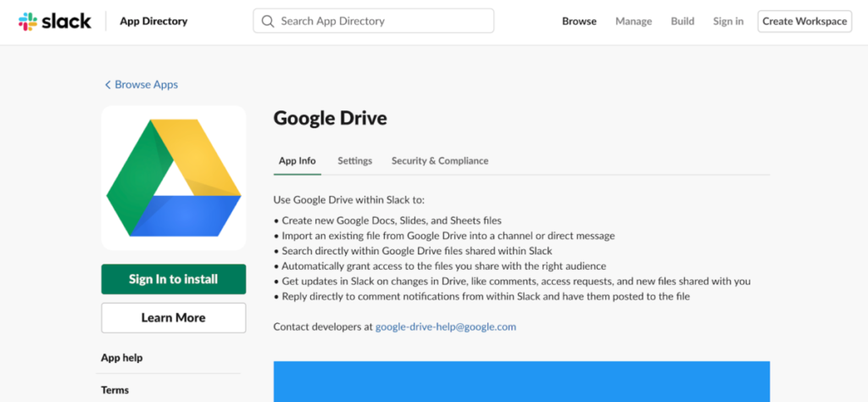The height and width of the screenshot is (402, 868).
Task: Open the Terms link
Action: click(x=115, y=390)
